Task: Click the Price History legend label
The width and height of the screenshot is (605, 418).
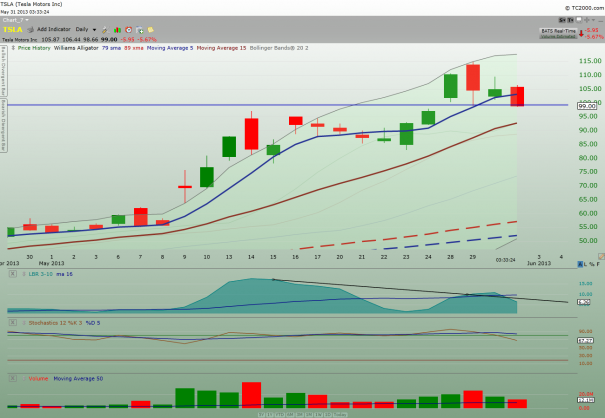Action: (x=34, y=48)
